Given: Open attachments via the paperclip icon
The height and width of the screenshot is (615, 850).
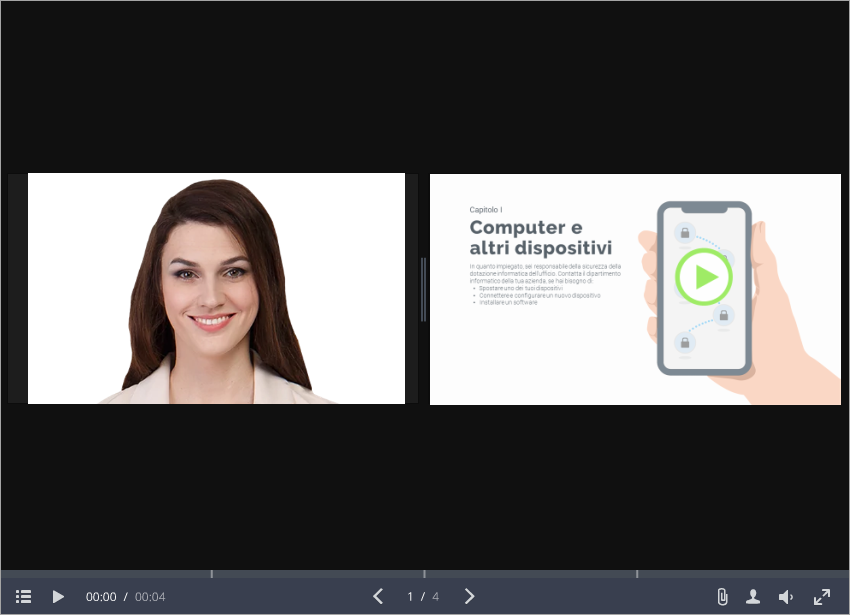Looking at the screenshot, I should point(722,597).
